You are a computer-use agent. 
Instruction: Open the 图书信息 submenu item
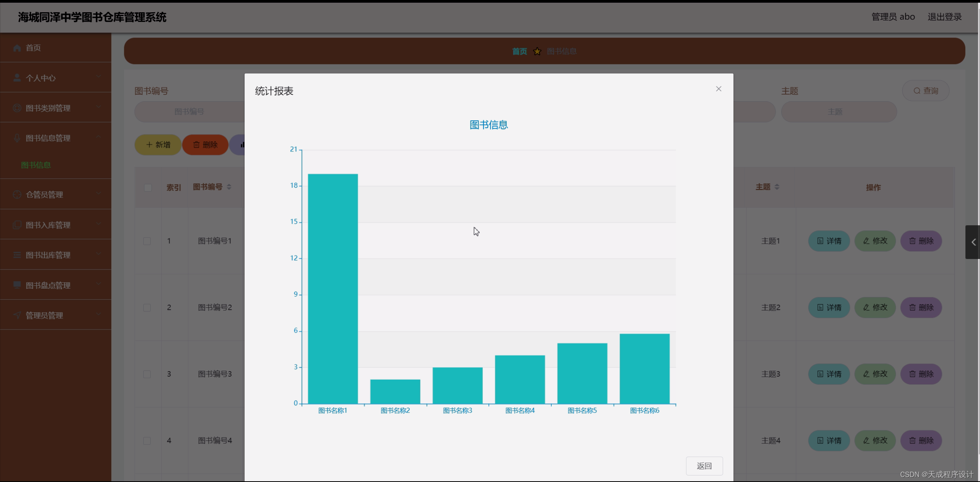[36, 165]
